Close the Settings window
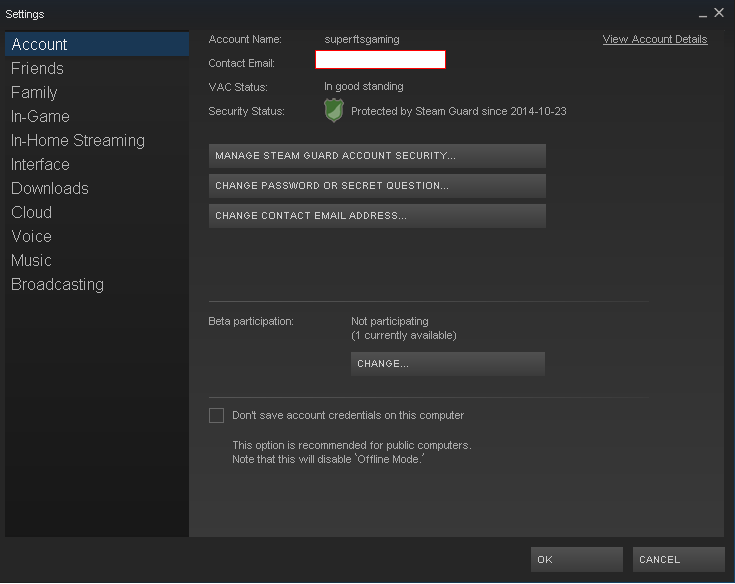This screenshot has height=584, width=735. (719, 13)
